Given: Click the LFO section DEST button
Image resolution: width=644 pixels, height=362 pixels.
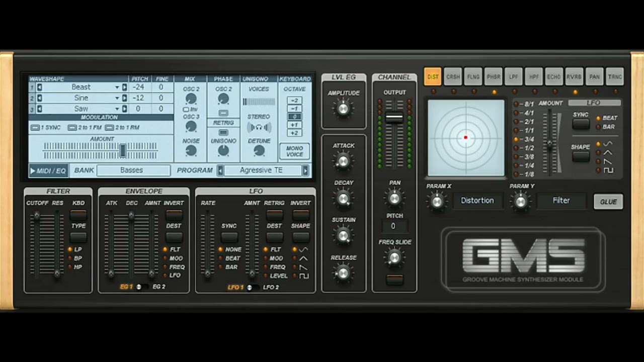Looking at the screenshot, I should 275,237.
